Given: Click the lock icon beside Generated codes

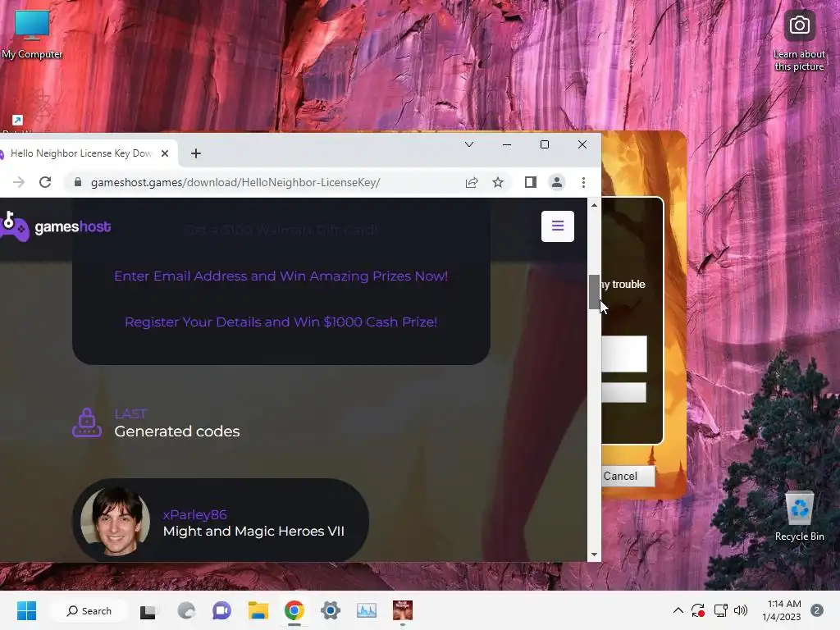Looking at the screenshot, I should (x=87, y=422).
